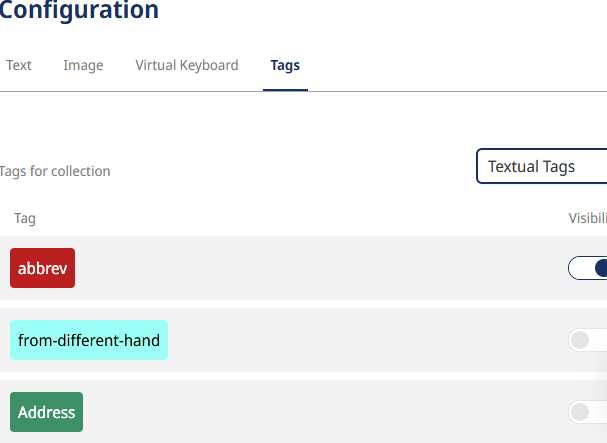The image size is (607, 443).
Task: Go to the Virtual Keyboard tab
Action: coord(187,66)
